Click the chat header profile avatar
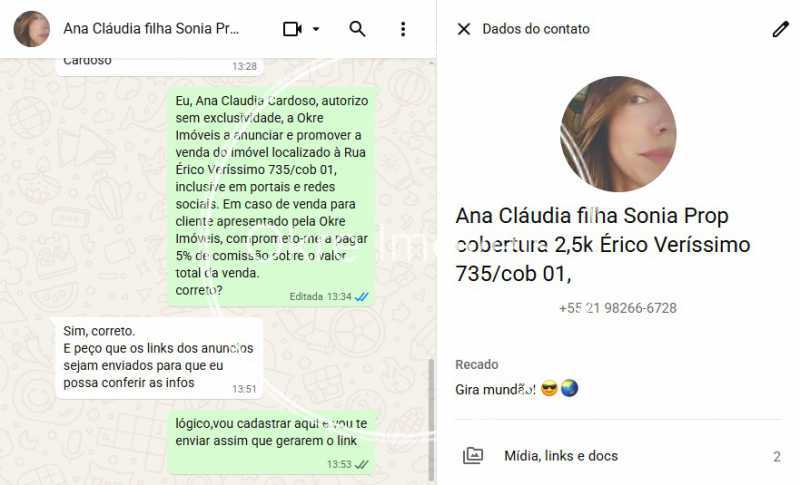800x485 pixels. (x=32, y=29)
